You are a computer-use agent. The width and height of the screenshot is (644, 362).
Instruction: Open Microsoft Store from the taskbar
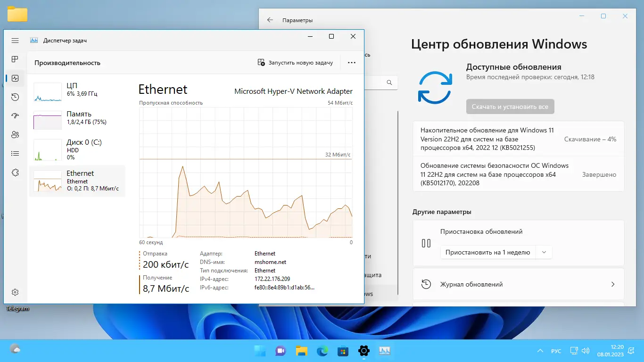(343, 351)
